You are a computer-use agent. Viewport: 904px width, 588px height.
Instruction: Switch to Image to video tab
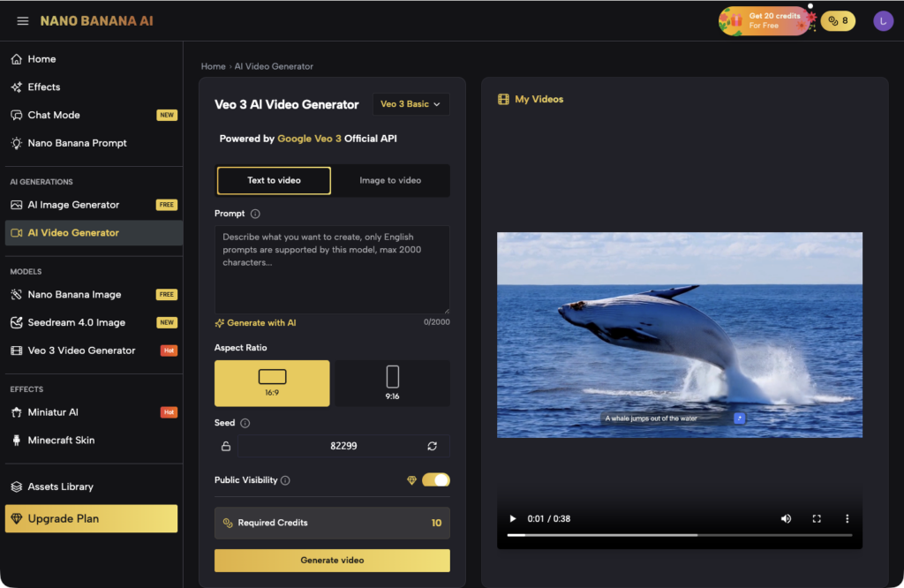tap(390, 181)
